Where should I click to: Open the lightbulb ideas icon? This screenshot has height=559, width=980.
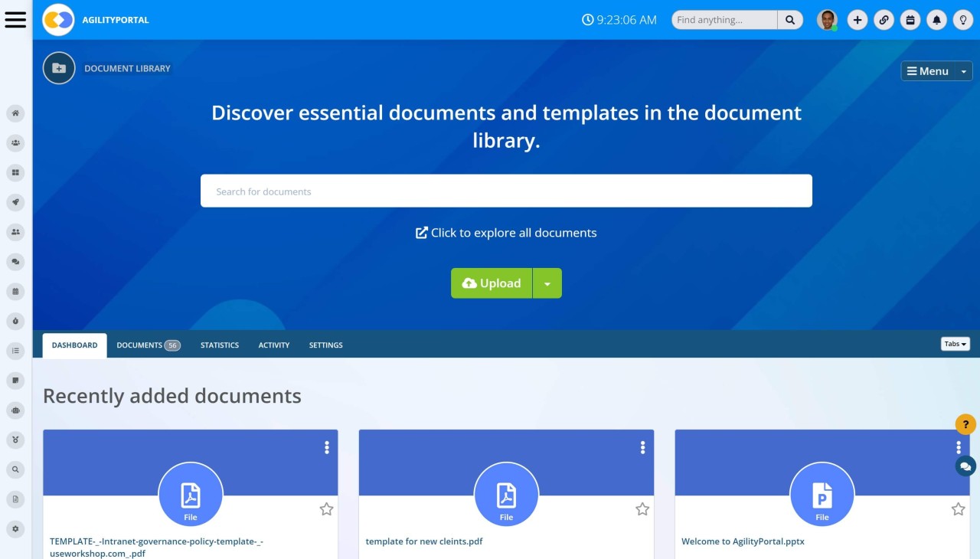[x=963, y=19]
